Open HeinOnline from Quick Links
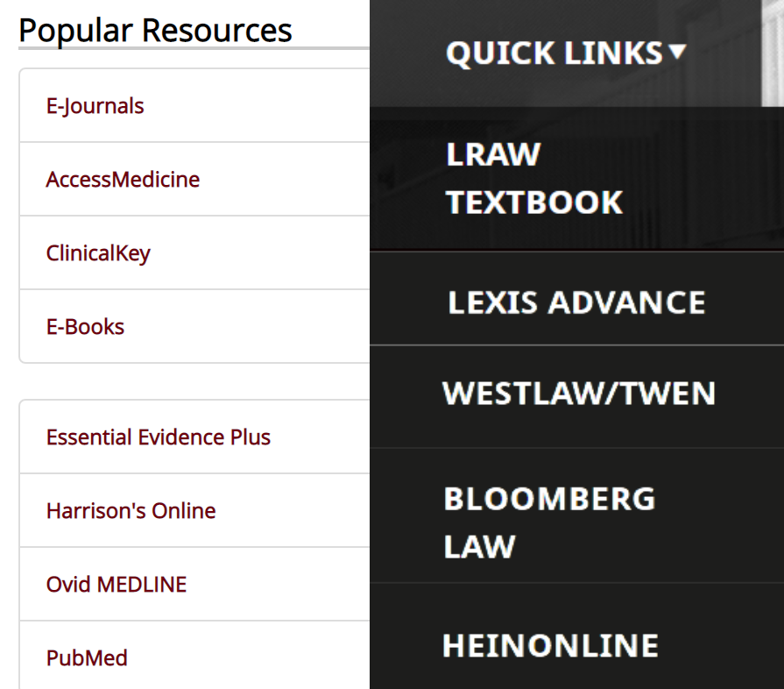This screenshot has height=689, width=784. [x=550, y=645]
